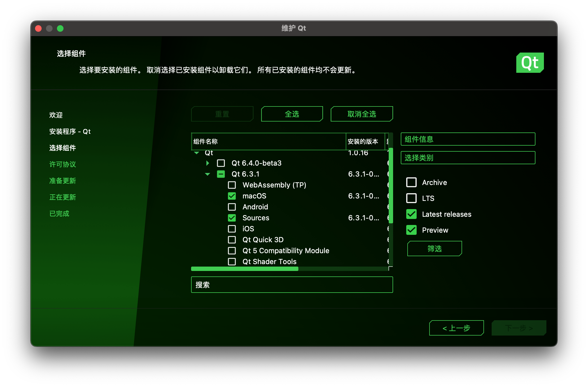
Task: Open the 选择类别 section
Action: pos(468,158)
